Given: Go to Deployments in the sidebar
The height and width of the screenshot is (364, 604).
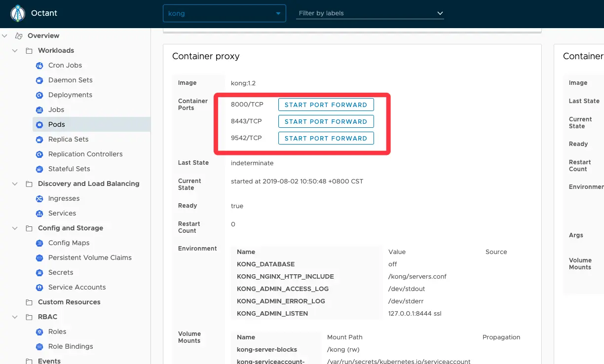Looking at the screenshot, I should (x=70, y=95).
